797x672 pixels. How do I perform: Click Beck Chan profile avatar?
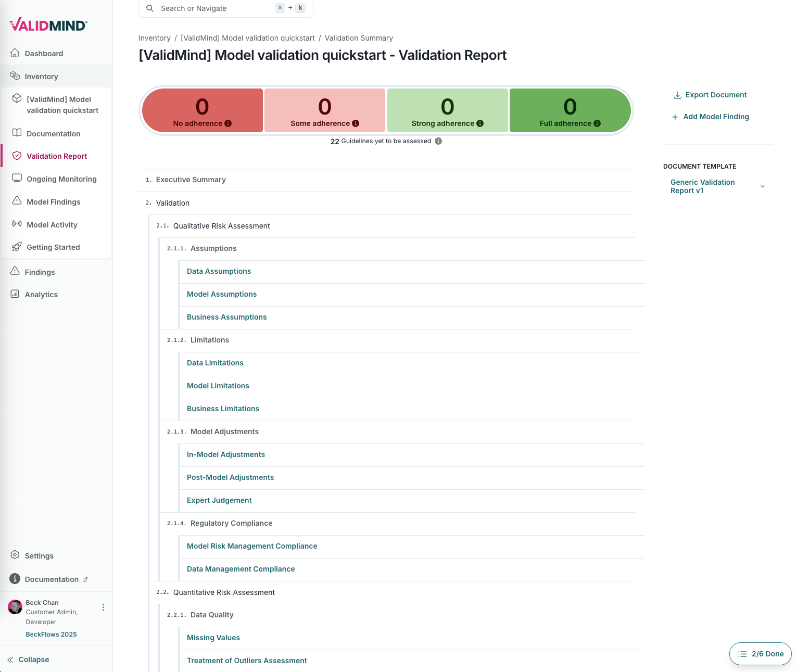click(15, 607)
